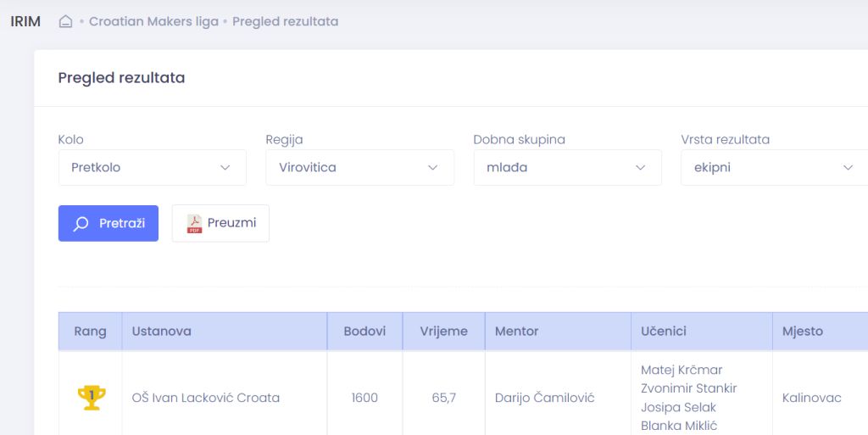
Task: Open the Kolo dropdown showing Pretkolo
Action: tap(153, 168)
